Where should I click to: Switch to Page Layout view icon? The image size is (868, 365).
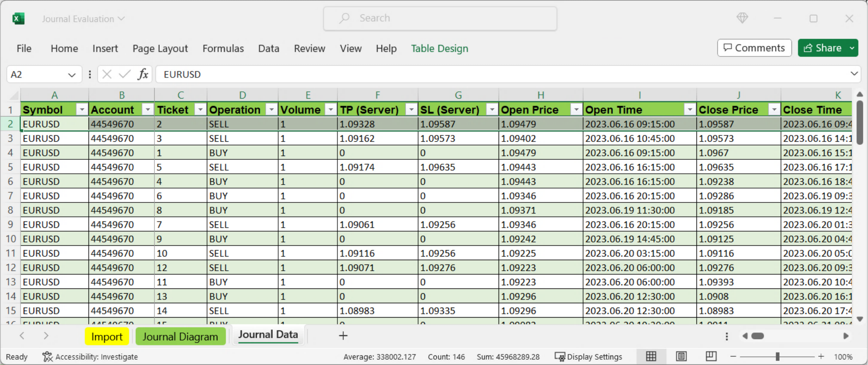(681, 356)
